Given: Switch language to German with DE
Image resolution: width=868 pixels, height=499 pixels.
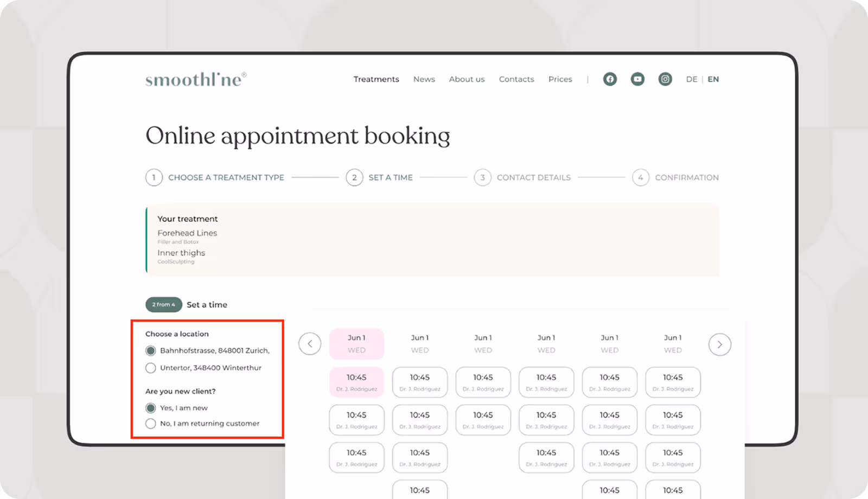Looking at the screenshot, I should [692, 79].
